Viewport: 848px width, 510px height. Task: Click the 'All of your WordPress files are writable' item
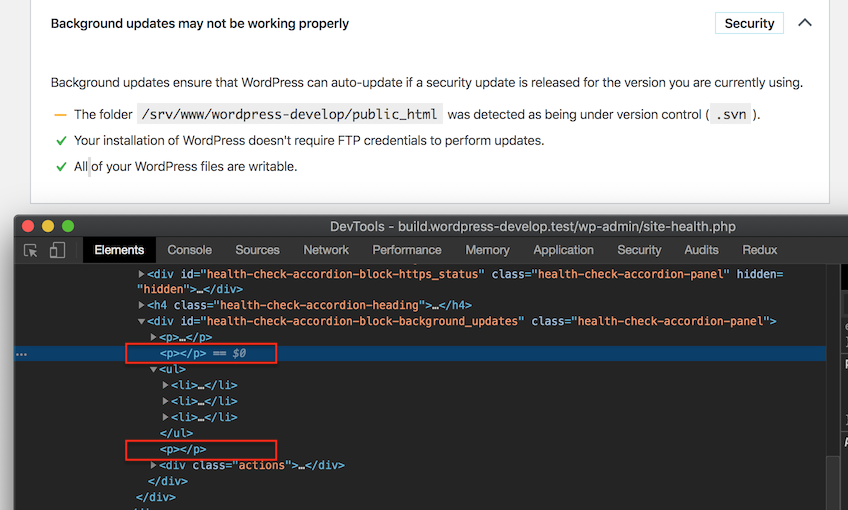(186, 167)
